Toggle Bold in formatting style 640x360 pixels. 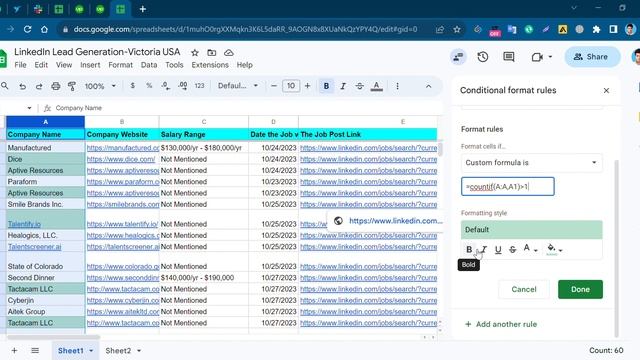pyautogui.click(x=469, y=249)
